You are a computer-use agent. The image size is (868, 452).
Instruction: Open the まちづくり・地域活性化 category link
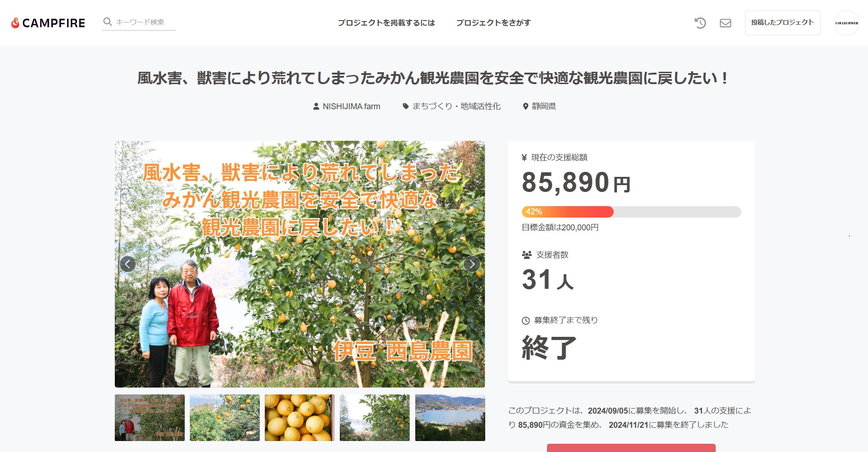pyautogui.click(x=456, y=106)
